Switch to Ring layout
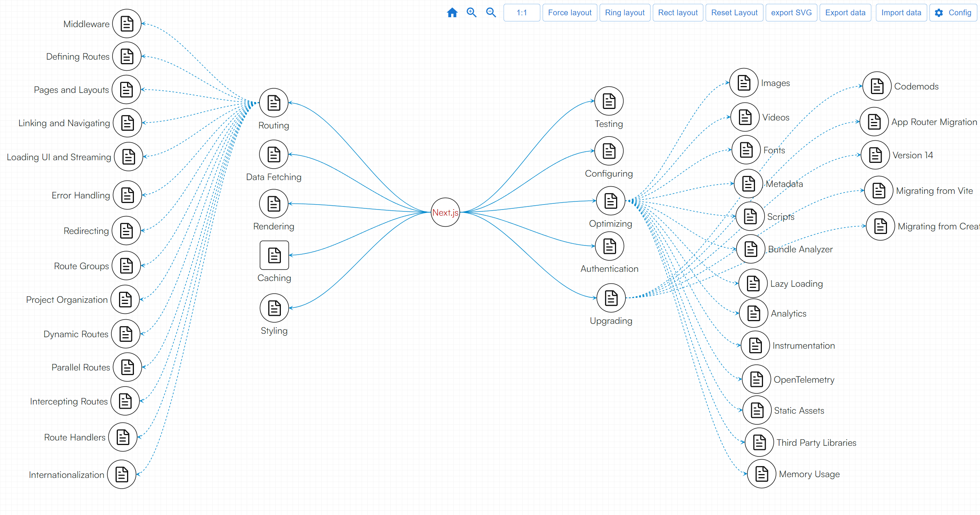Screen dimensions: 980x515 (625, 13)
